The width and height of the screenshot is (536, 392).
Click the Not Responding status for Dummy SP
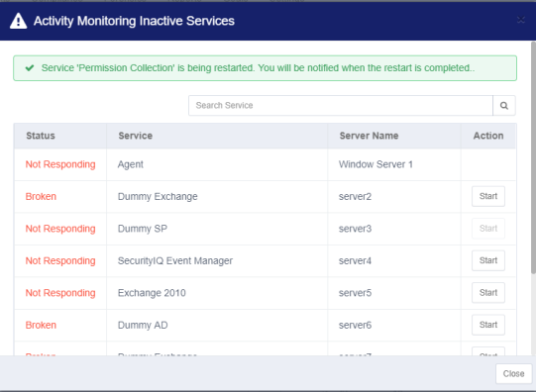pyautogui.click(x=60, y=229)
